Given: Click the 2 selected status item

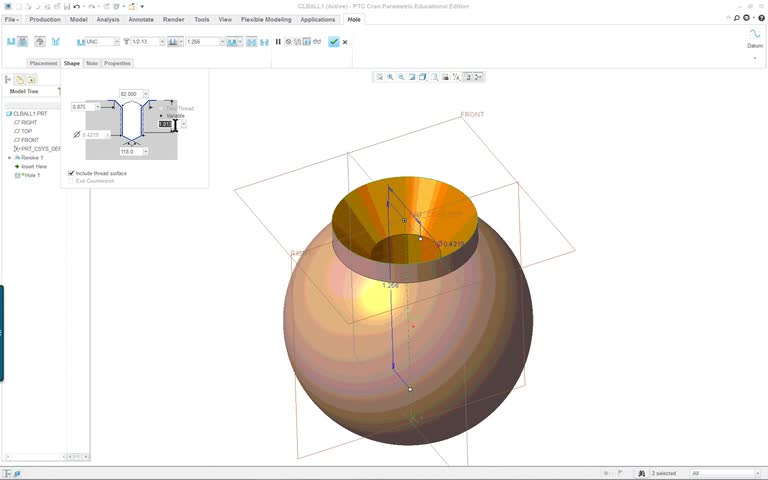Looking at the screenshot, I should click(664, 474).
